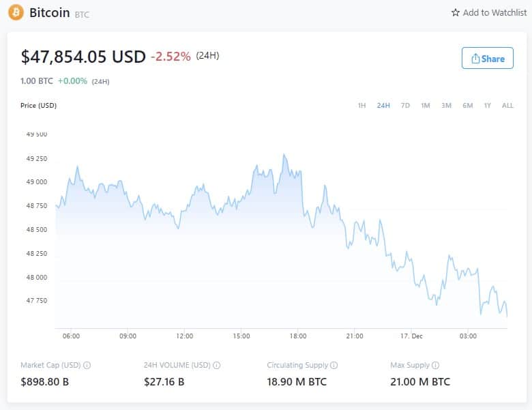Screen dimensions: 532x410
Task: Add Bitcoin to Watchlist
Action: click(x=489, y=12)
